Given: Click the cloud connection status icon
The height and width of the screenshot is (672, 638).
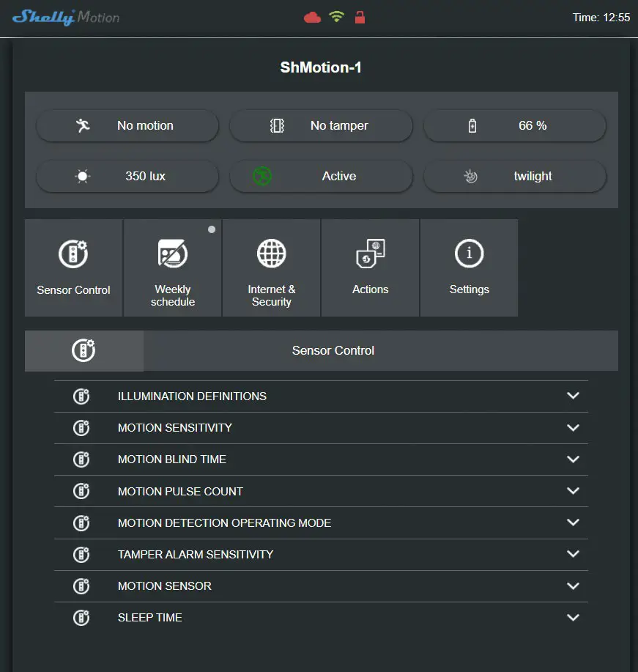Looking at the screenshot, I should (x=311, y=16).
